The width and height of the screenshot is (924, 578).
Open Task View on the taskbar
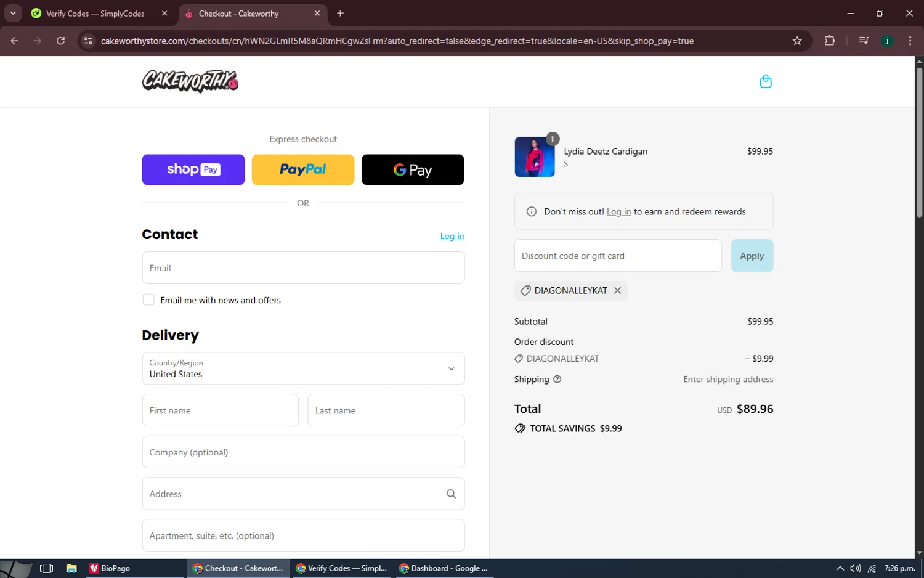[x=46, y=568]
